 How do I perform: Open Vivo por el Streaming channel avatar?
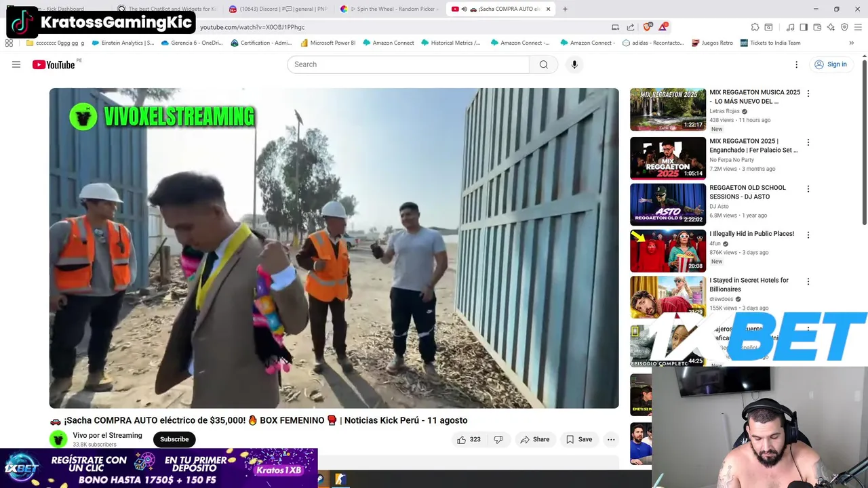pyautogui.click(x=58, y=439)
